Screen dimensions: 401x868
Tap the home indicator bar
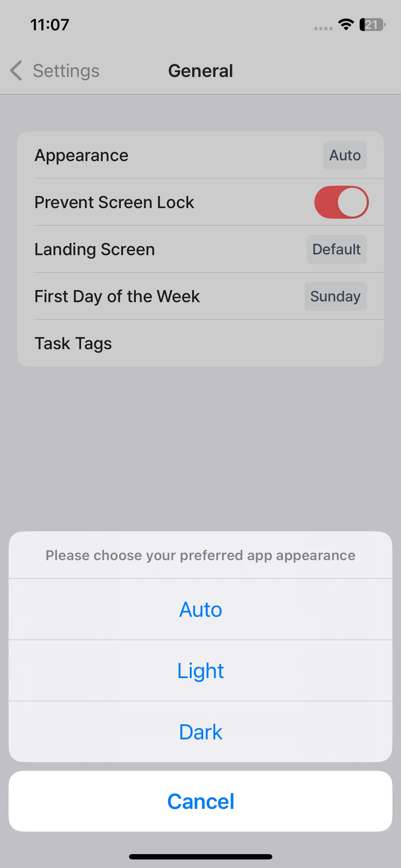[200, 857]
